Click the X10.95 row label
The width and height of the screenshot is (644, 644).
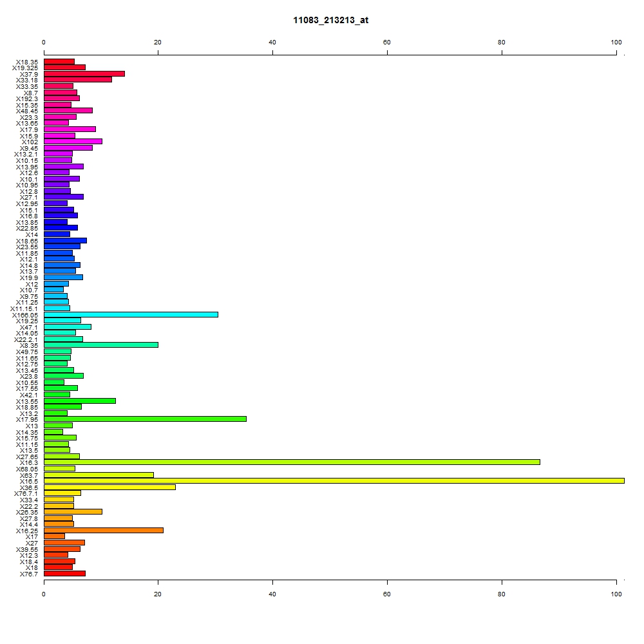coord(27,185)
